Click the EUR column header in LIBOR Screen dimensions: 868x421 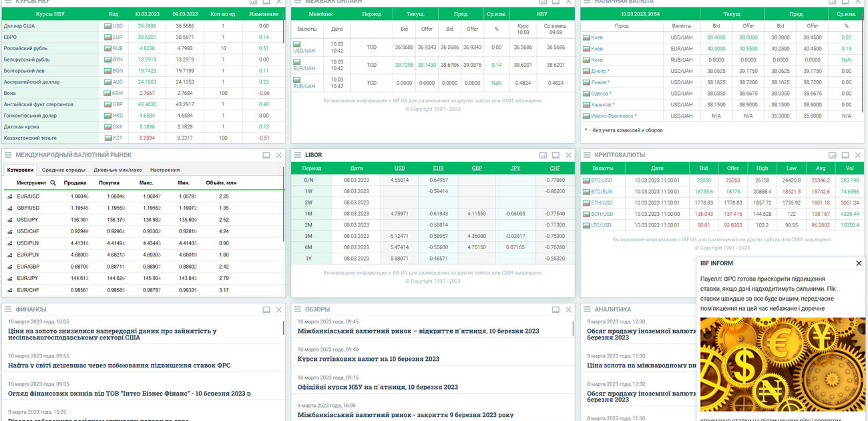(439, 168)
